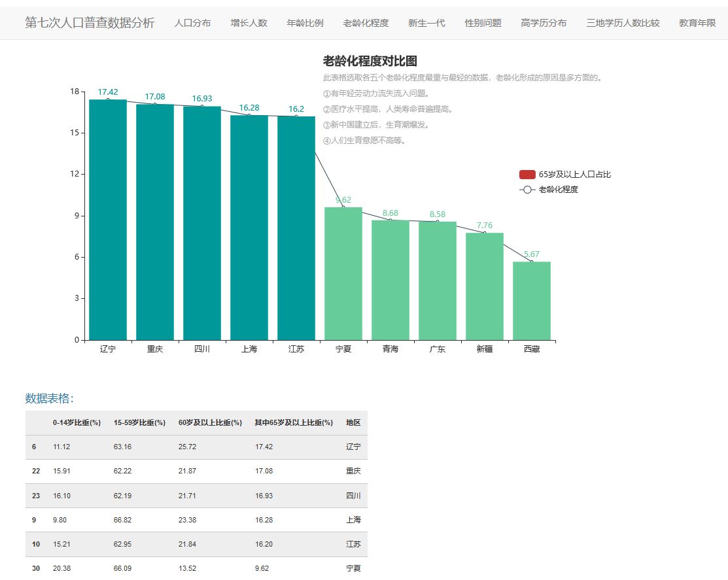Click the 11.12 table cell

pos(61,447)
